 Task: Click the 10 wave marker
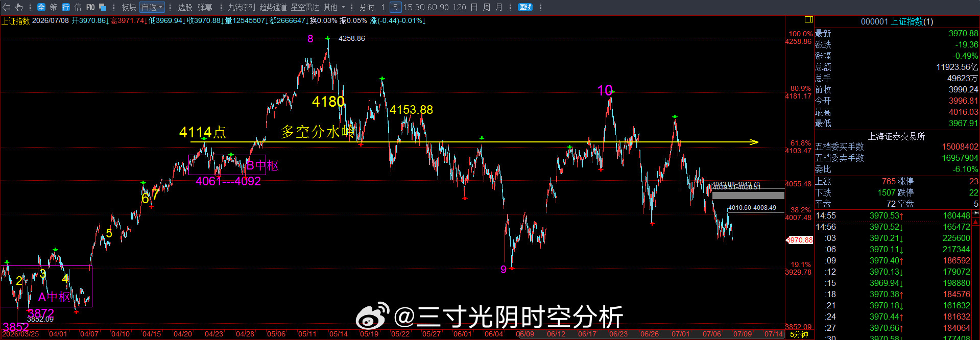pyautogui.click(x=605, y=90)
